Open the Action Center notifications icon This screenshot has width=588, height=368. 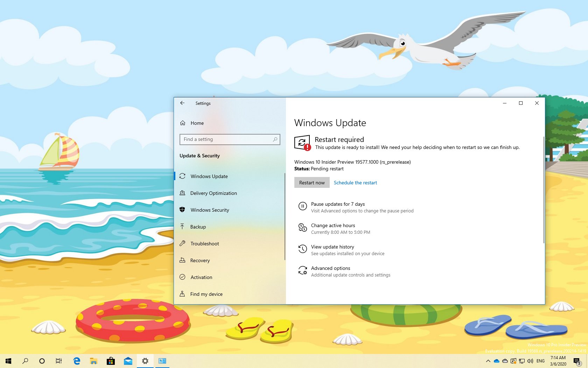click(577, 361)
